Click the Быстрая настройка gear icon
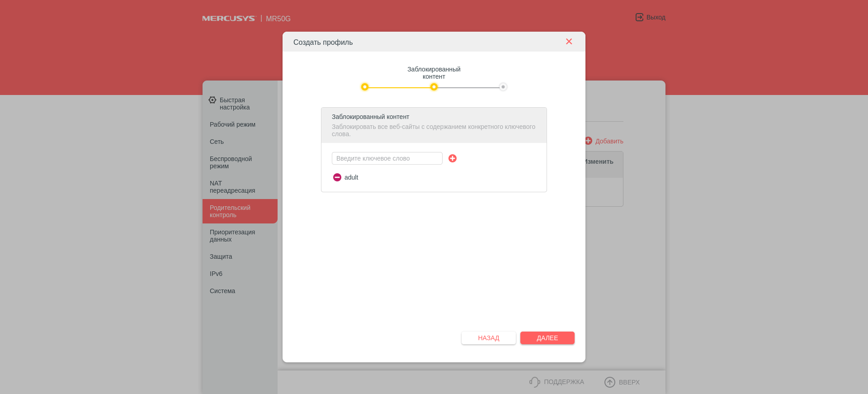The height and width of the screenshot is (394, 868). click(x=212, y=100)
